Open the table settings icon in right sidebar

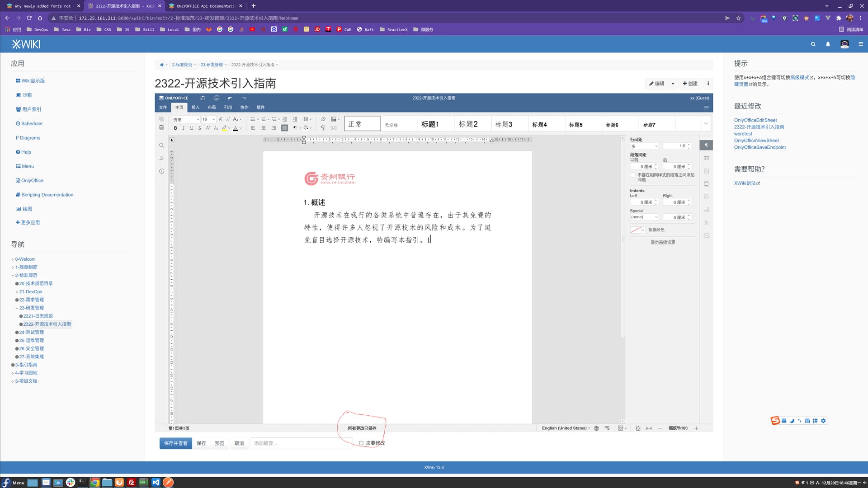click(x=706, y=158)
